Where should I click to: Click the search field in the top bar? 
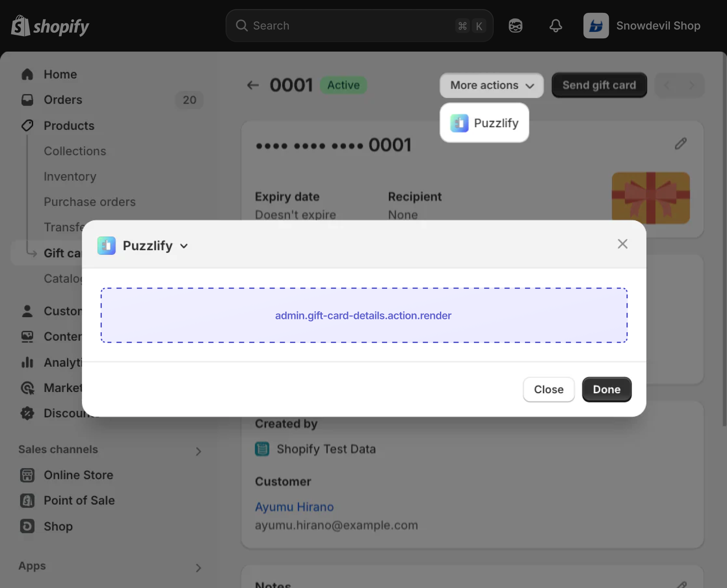[x=359, y=26]
